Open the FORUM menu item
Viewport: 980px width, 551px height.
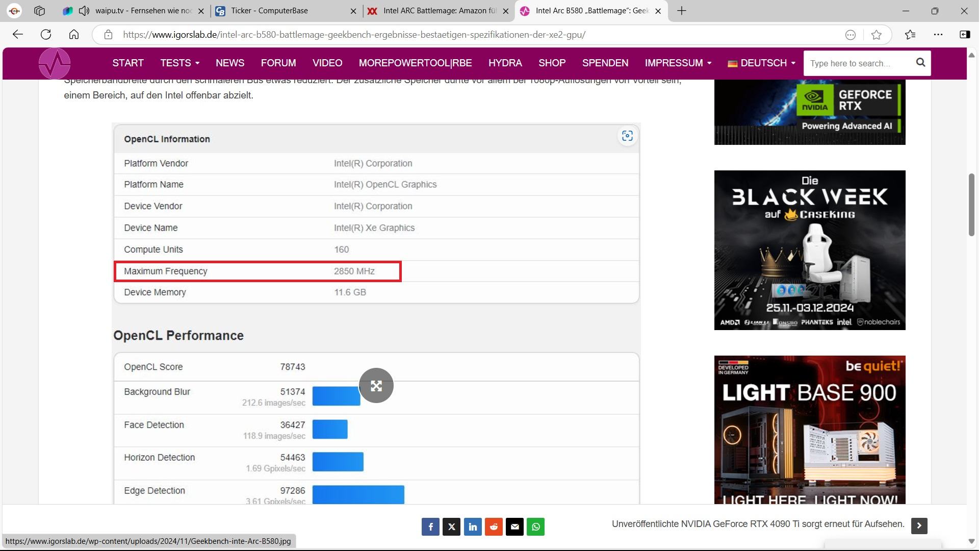click(x=278, y=63)
